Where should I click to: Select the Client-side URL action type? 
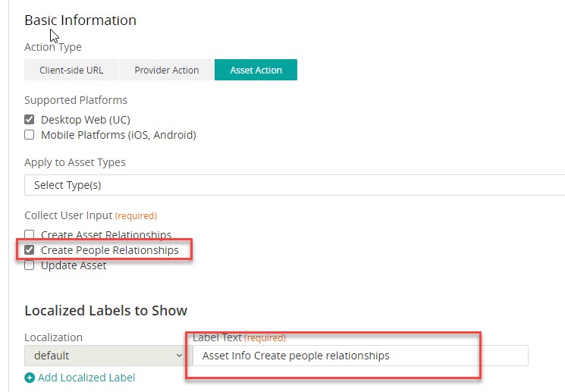coord(71,70)
